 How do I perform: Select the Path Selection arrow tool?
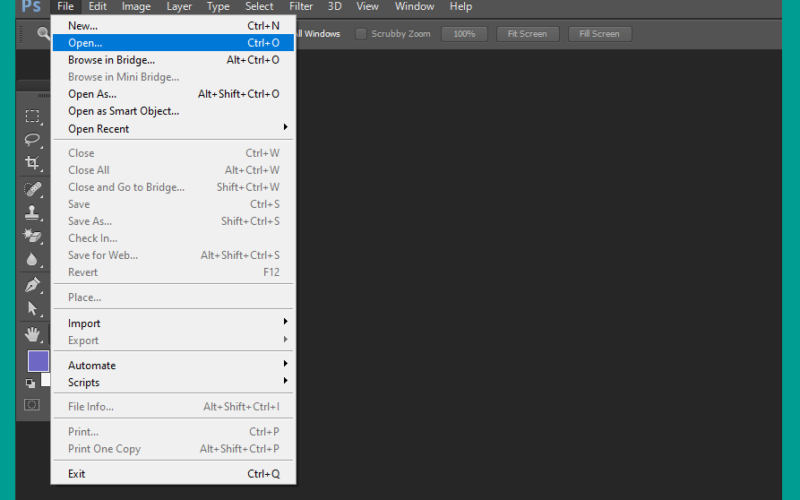point(32,308)
